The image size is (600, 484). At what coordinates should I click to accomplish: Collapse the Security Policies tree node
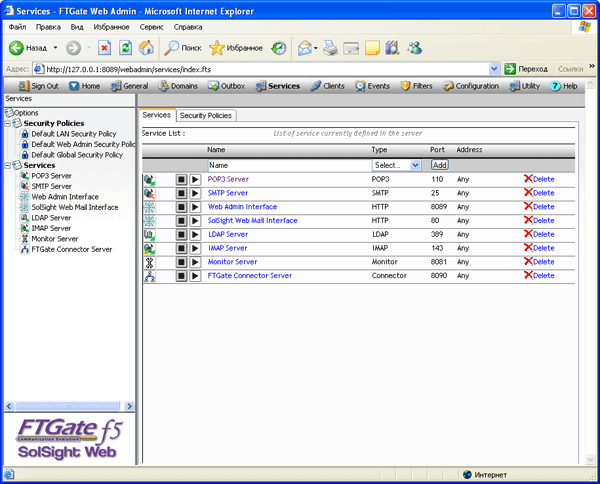[6, 123]
